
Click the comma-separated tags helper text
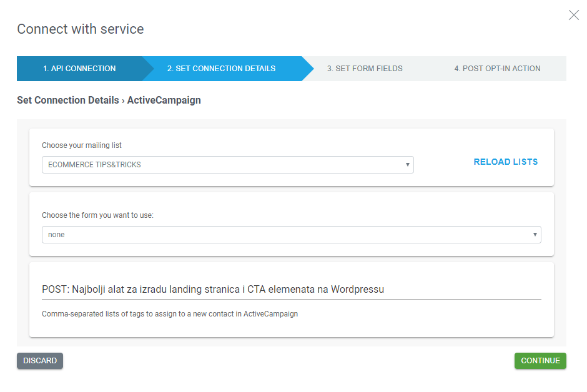pos(170,314)
